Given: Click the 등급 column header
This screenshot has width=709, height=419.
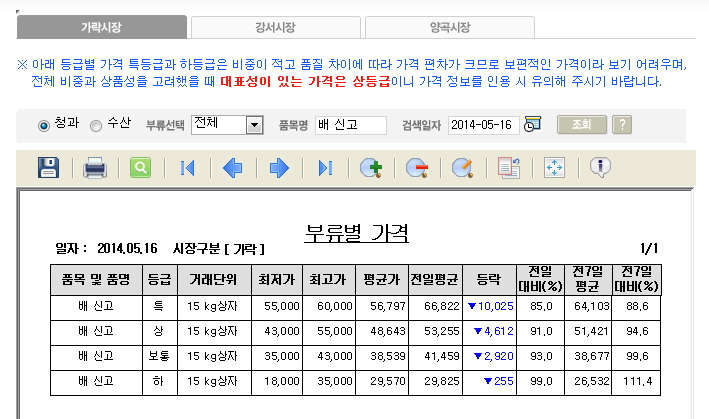Looking at the screenshot, I should pyautogui.click(x=160, y=280).
